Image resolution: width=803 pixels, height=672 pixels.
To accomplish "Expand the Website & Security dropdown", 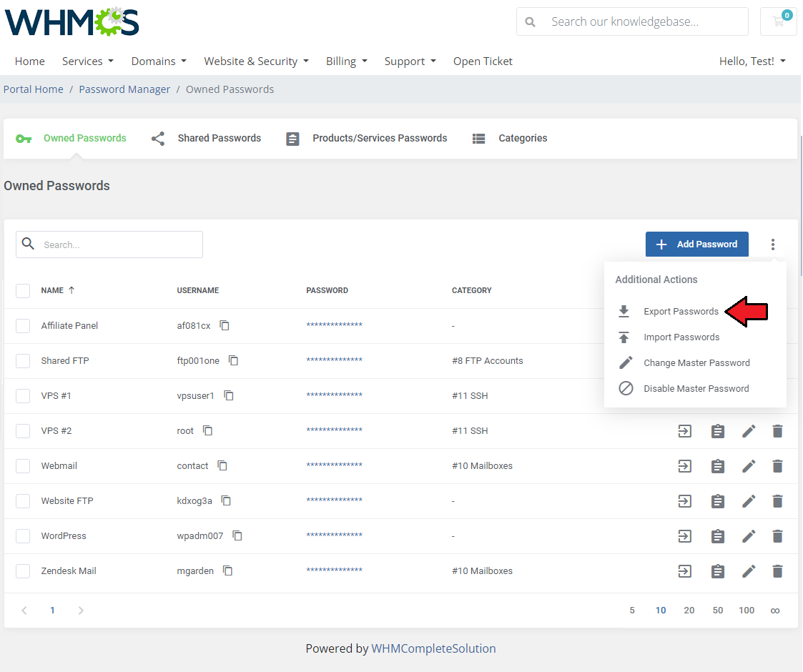I will tap(256, 61).
